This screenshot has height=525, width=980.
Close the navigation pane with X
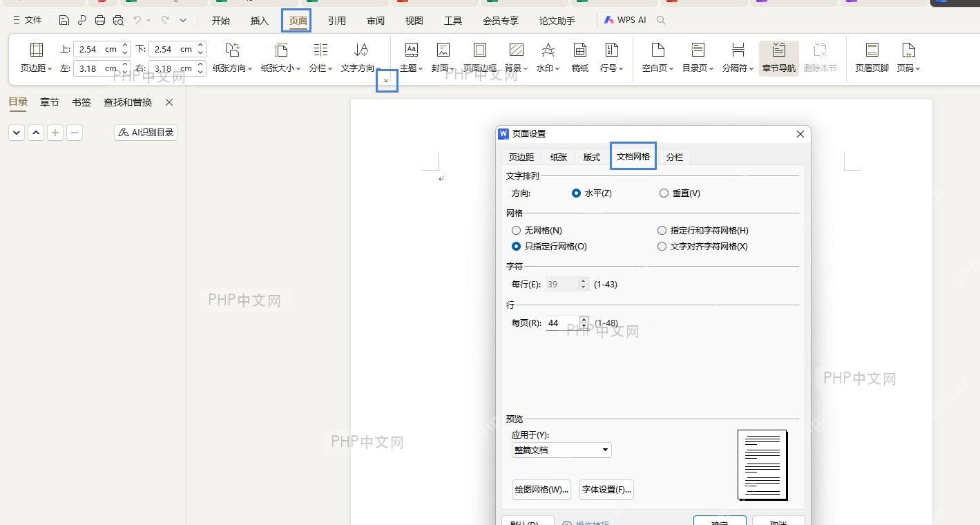[x=169, y=102]
